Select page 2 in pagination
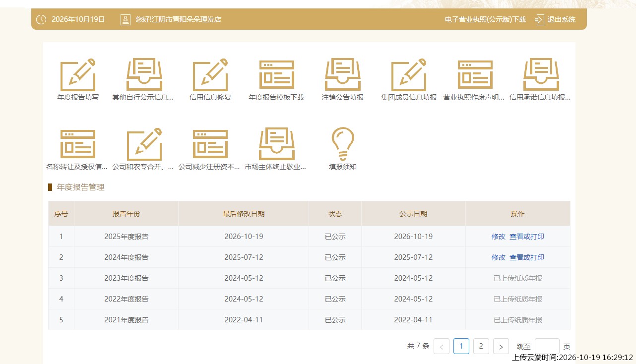The width and height of the screenshot is (636, 364). (481, 346)
